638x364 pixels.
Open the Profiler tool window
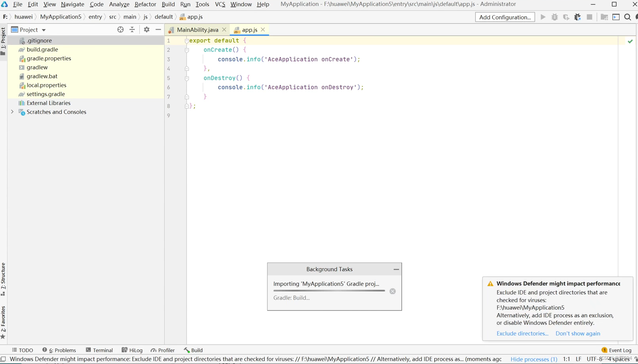click(x=163, y=350)
